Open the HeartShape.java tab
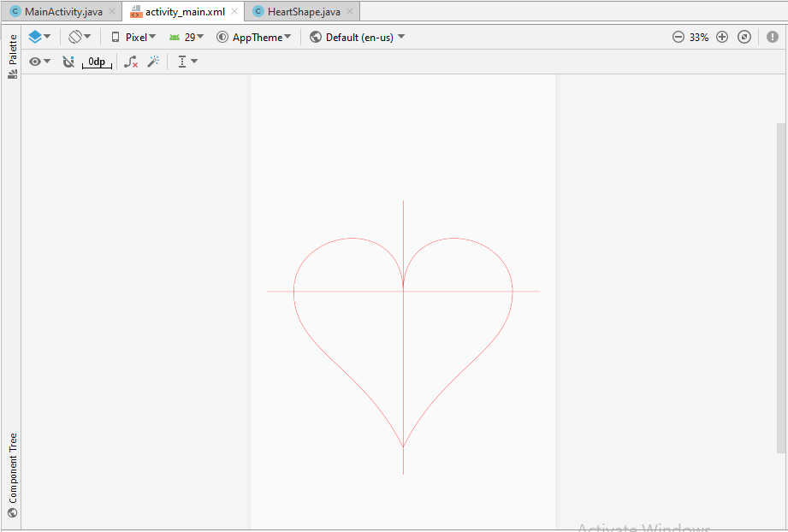Image resolution: width=788 pixels, height=532 pixels. pos(303,12)
